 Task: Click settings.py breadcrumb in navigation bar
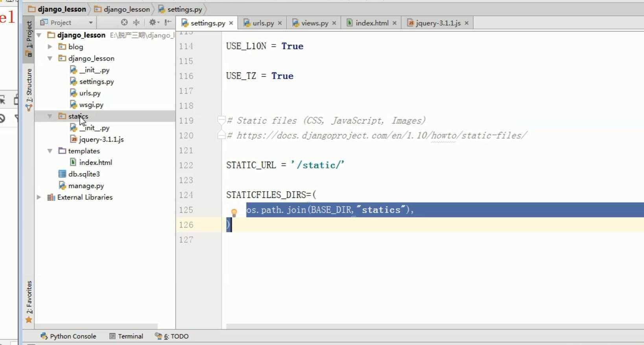click(x=181, y=9)
